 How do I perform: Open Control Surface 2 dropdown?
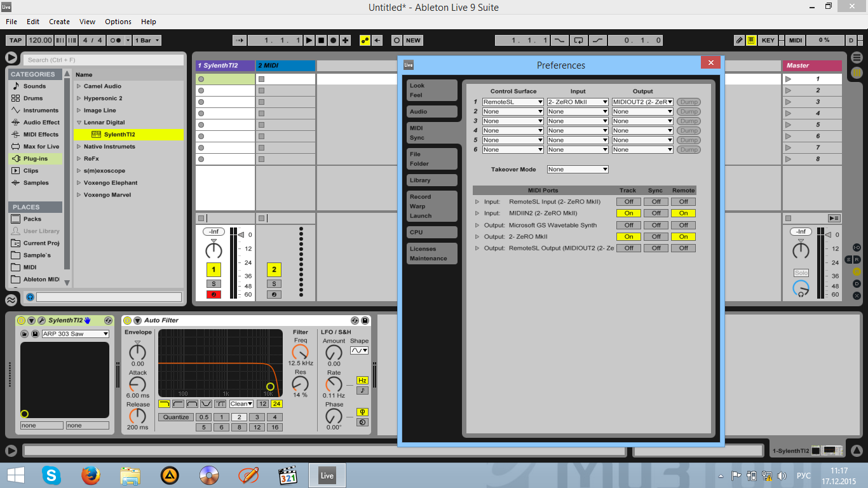pos(513,111)
